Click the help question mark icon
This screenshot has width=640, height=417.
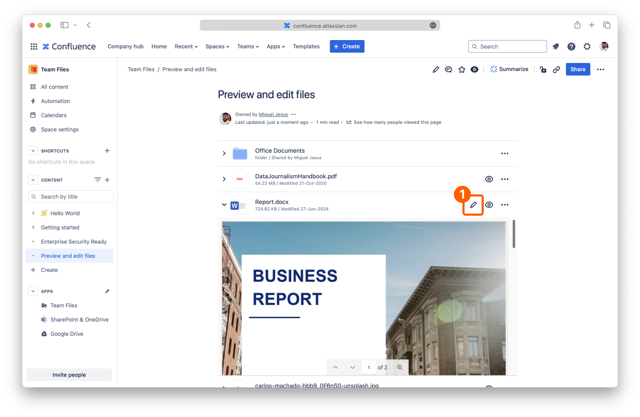[x=571, y=46]
